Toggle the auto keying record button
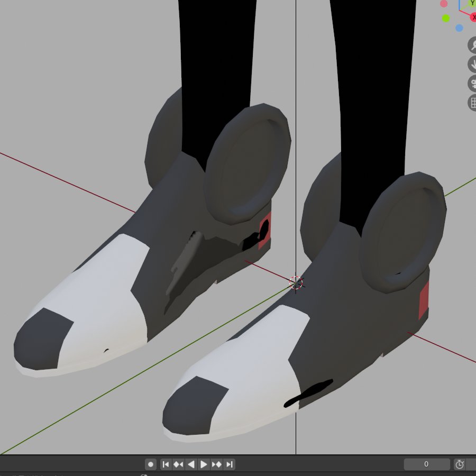Viewport: 476px width, 476px height. [151, 464]
